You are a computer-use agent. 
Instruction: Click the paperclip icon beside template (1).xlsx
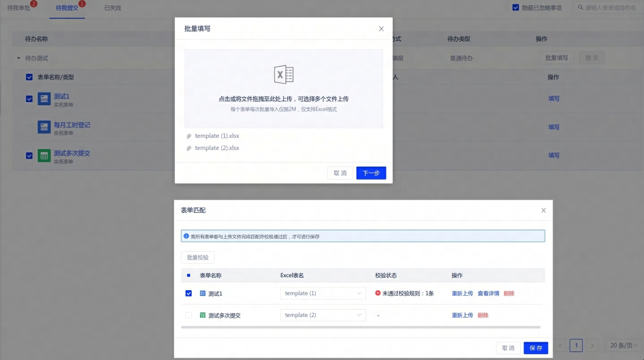click(x=189, y=136)
